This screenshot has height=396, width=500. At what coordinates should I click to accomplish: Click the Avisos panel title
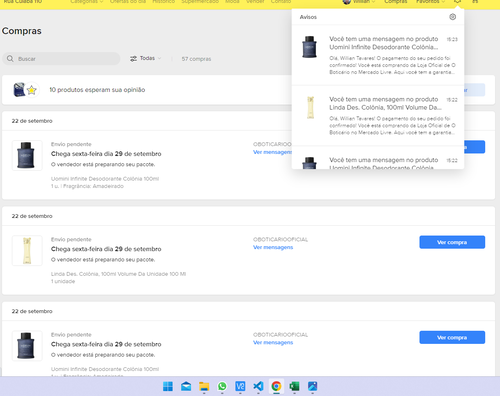(x=308, y=17)
